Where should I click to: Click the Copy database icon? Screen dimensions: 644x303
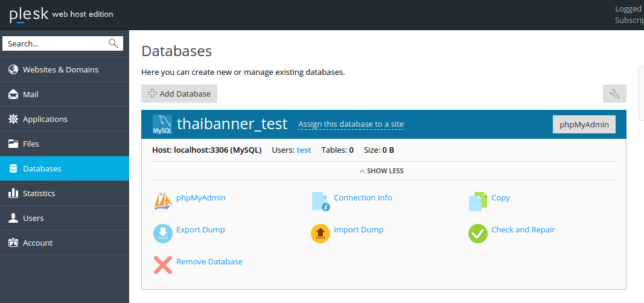pos(478,201)
